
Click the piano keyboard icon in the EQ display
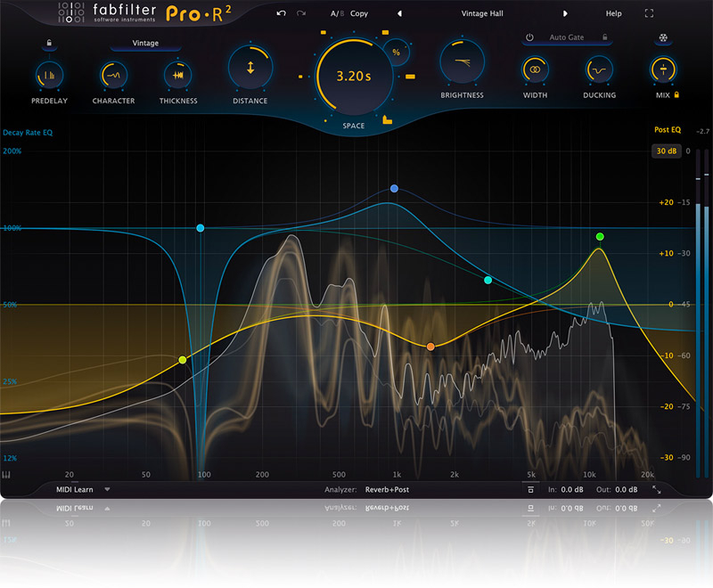click(x=6, y=475)
